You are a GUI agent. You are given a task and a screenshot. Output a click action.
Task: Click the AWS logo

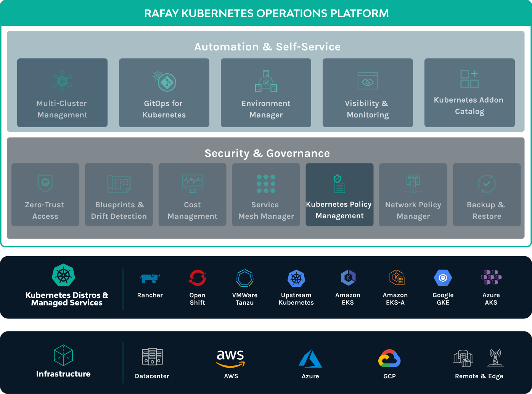[231, 358]
